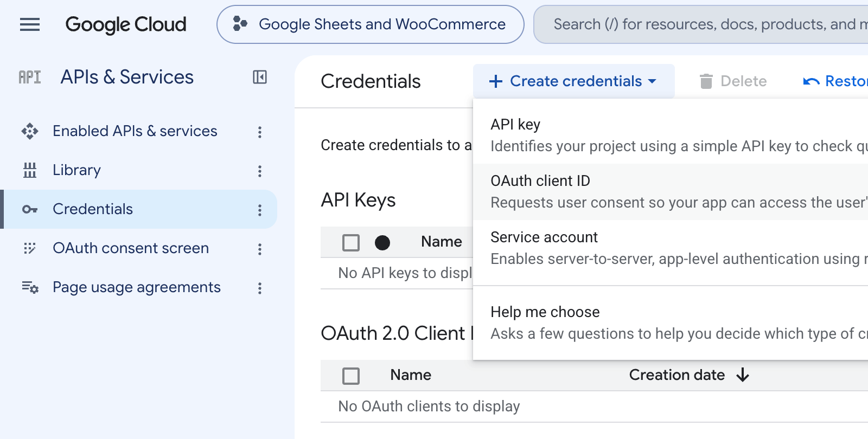Click the project picker hexagon icon
Viewport: 868px width, 439px height.
[240, 24]
